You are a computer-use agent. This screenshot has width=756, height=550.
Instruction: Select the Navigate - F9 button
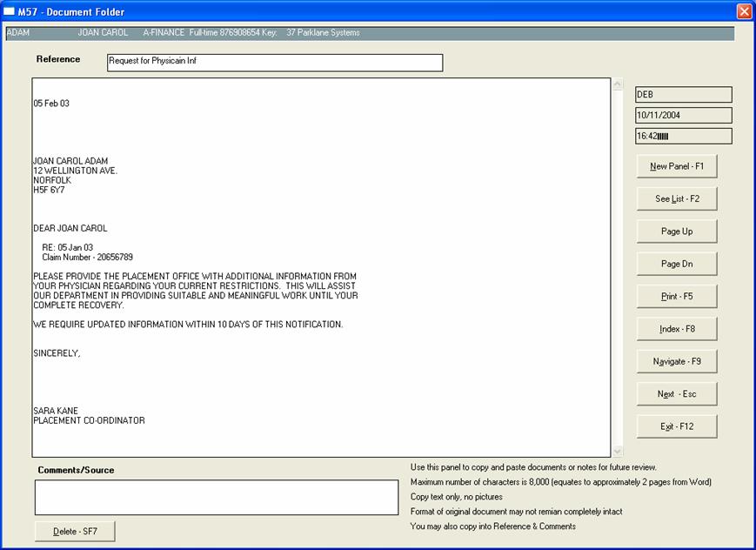[677, 361]
